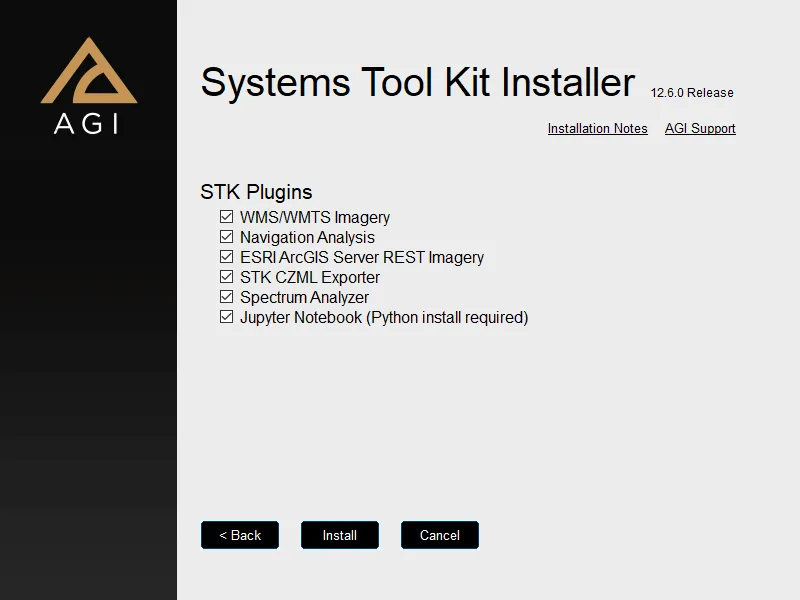Click the 12.6.0 Release version text

pos(692,93)
